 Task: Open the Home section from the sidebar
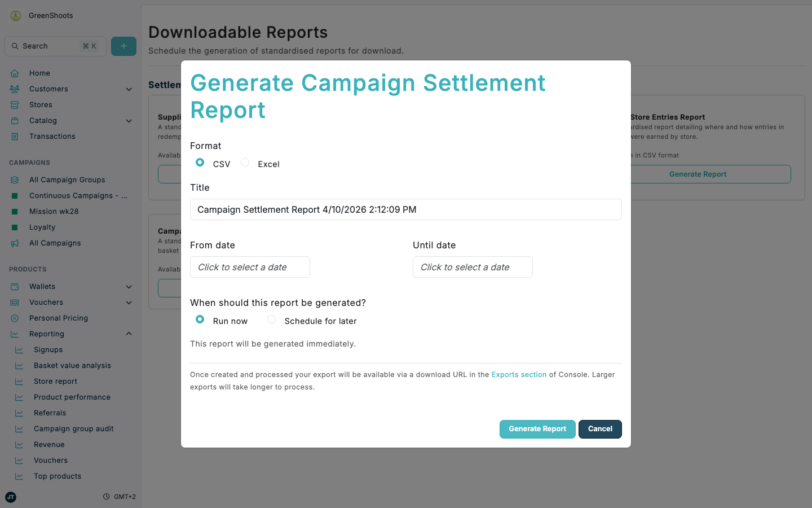[x=39, y=73]
